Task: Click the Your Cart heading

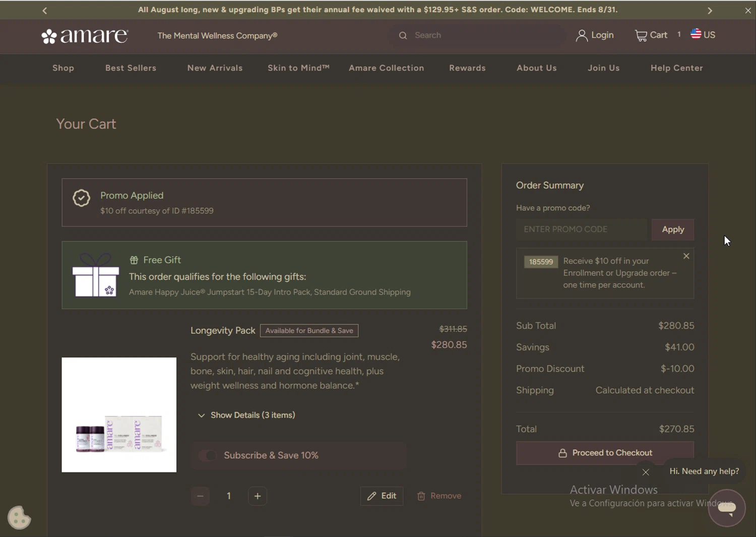Action: (86, 124)
